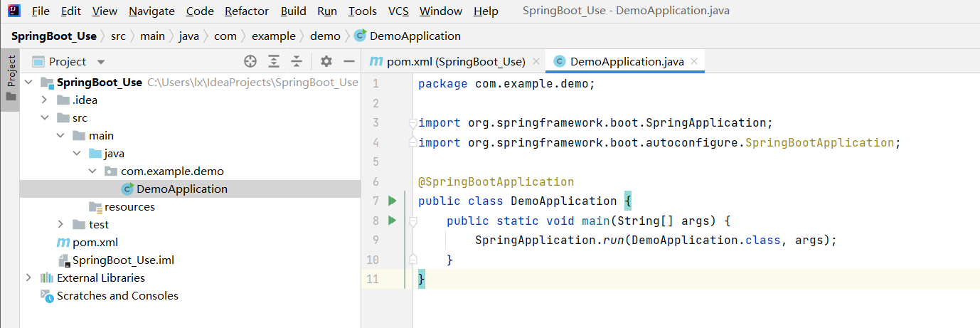980x328 pixels.
Task: Click the Scratches and Consoles icon
Action: coord(47,296)
